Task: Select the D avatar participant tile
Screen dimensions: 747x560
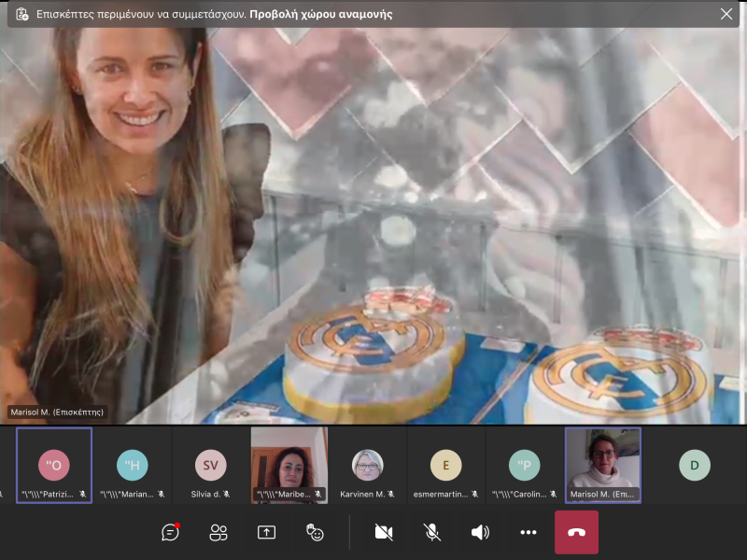Action: pyautogui.click(x=694, y=466)
